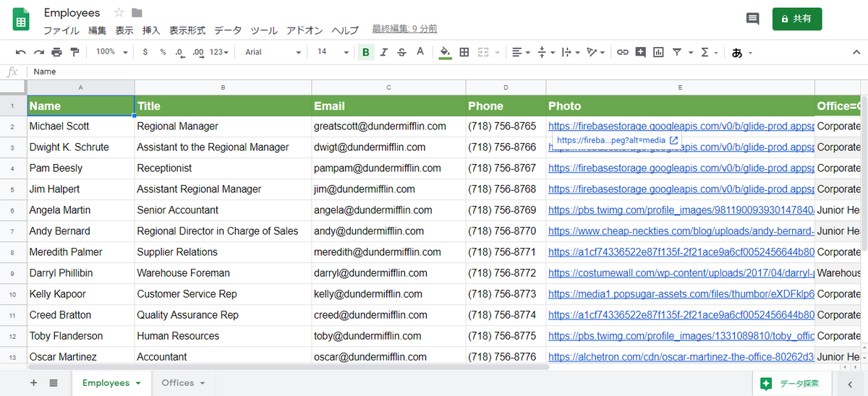The height and width of the screenshot is (396, 868).
Task: Click the insert chart icon
Action: tap(659, 52)
